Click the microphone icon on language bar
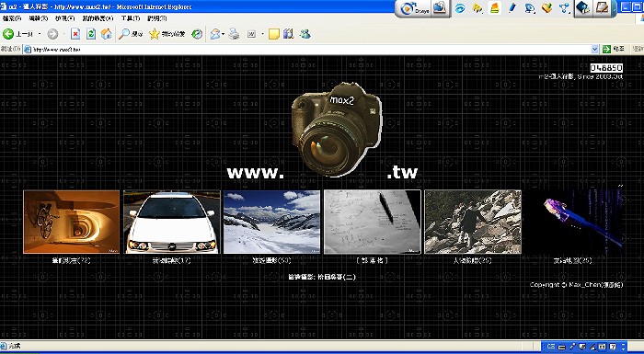Viewport: 644px width, 354px height. pos(572,347)
